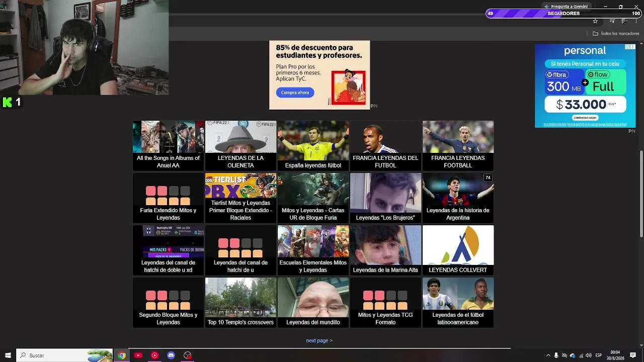Screen dimensions: 644x362
Task: Open the Todos los marcadores folder
Action: pyautogui.click(x=616, y=34)
